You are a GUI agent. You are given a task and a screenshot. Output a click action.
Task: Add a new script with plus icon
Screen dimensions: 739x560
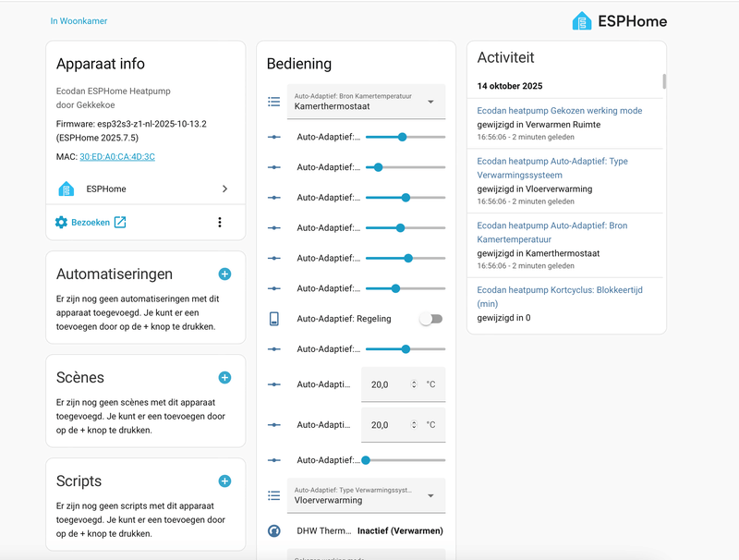coord(224,481)
